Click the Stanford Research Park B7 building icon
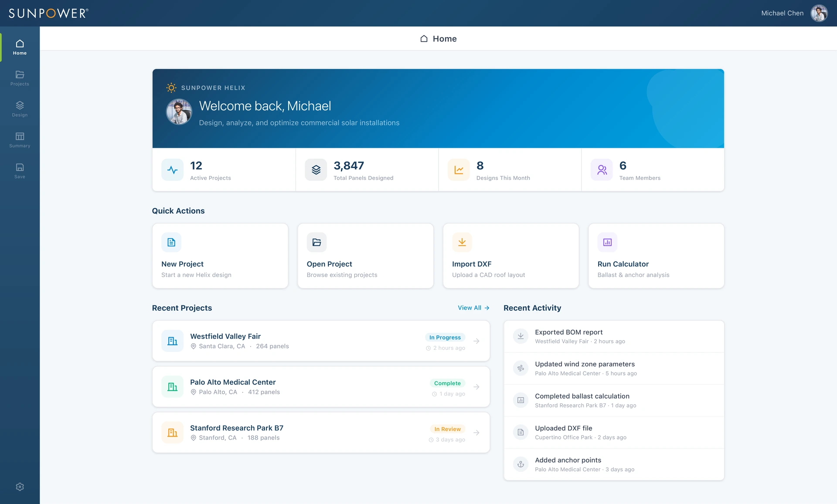Viewport: 837px width, 504px height. [172, 433]
